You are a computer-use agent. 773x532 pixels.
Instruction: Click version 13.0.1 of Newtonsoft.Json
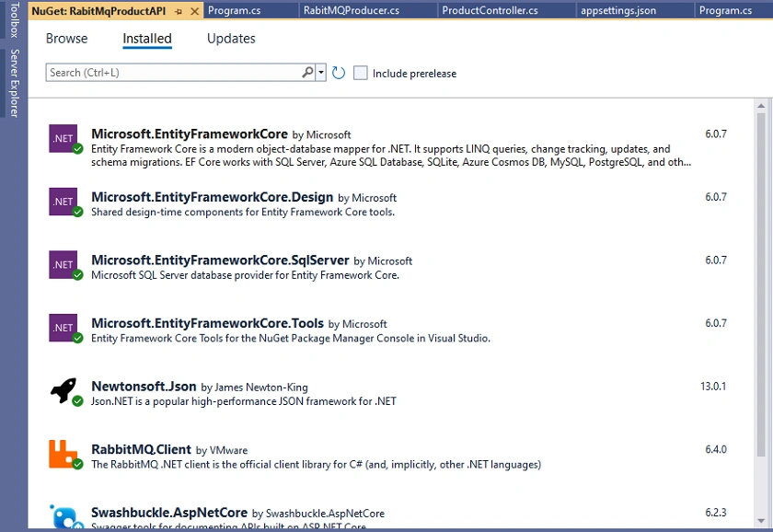click(x=713, y=386)
